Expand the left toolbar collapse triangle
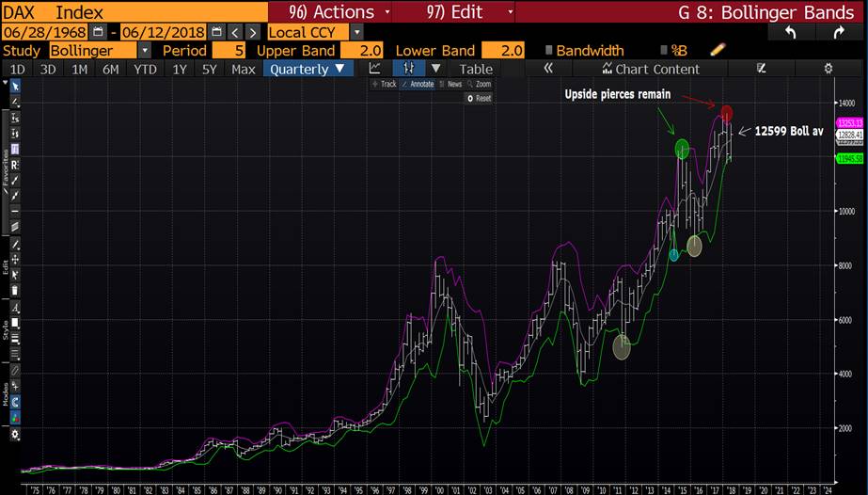Screen dimensions: 868x495 [x=5, y=83]
